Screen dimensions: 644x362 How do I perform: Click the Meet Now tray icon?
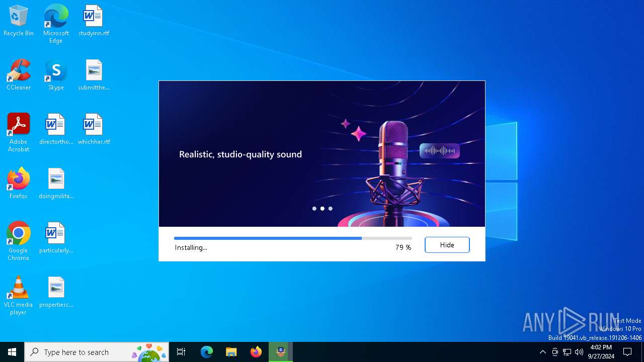click(555, 352)
